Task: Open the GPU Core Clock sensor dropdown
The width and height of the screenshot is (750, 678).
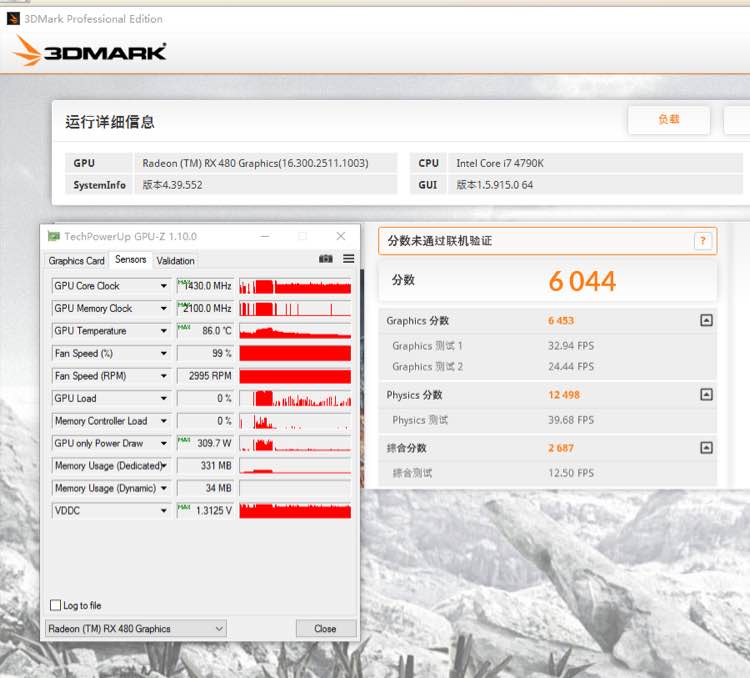Action: [164, 286]
